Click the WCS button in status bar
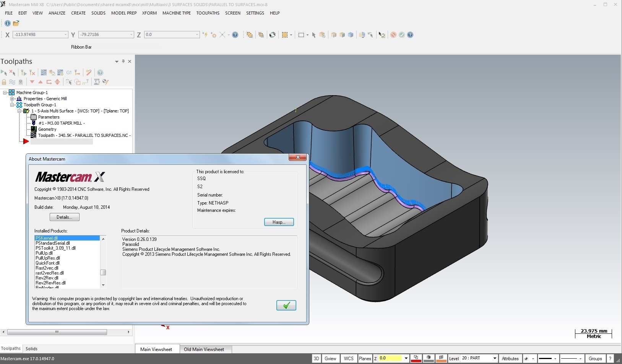 click(349, 359)
